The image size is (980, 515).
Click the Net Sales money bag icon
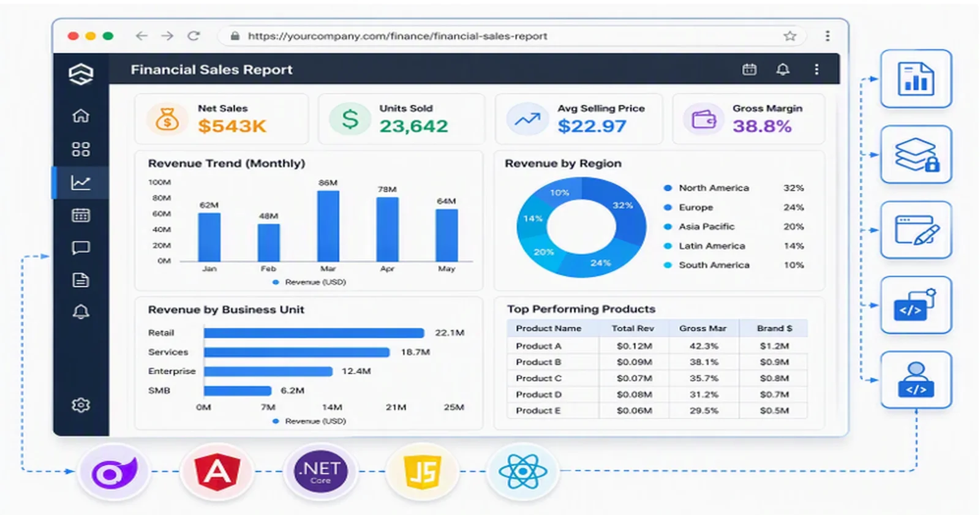point(167,119)
